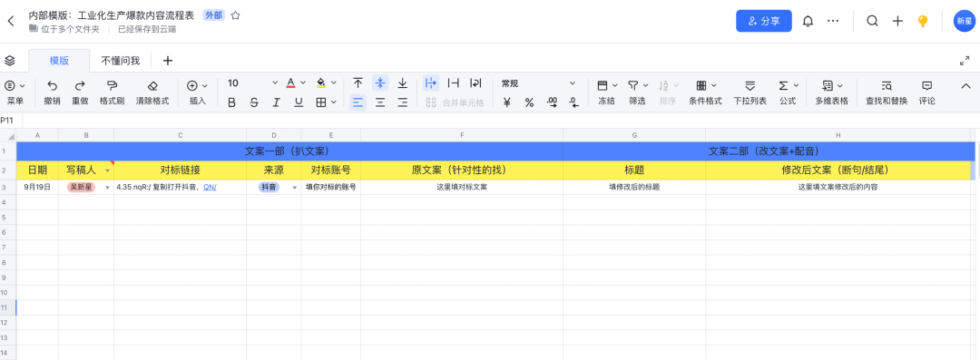Select cell containing 9月19日
980x360 pixels.
coord(37,187)
